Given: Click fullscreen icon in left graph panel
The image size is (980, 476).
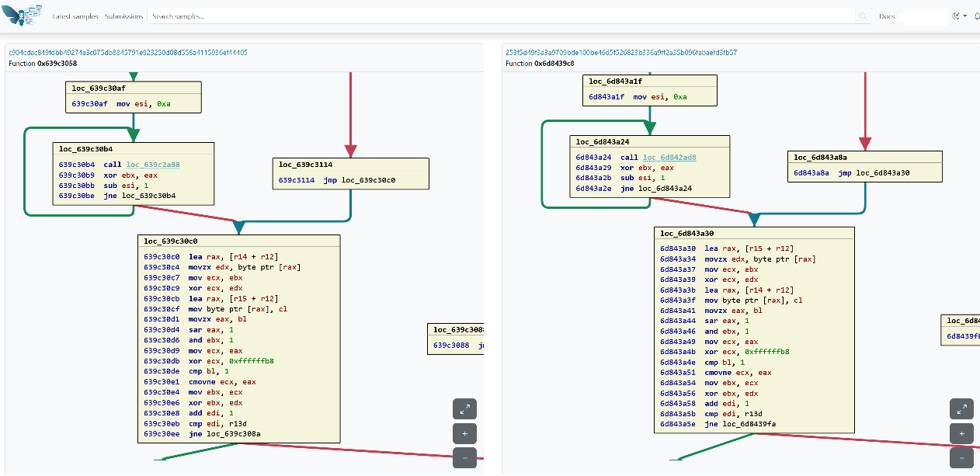Looking at the screenshot, I should click(x=464, y=409).
